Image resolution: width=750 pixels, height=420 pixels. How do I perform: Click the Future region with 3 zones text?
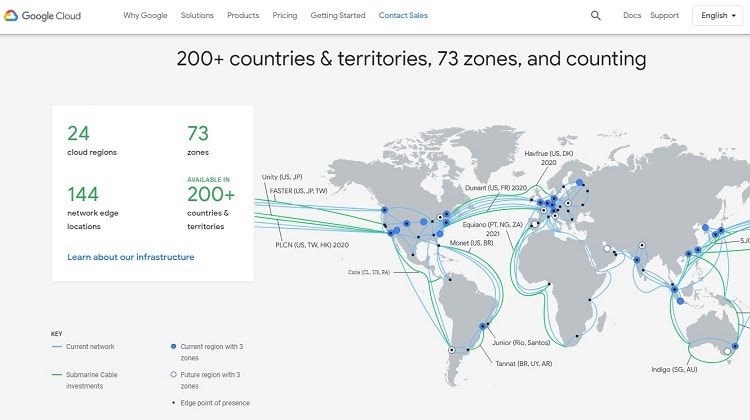click(210, 380)
